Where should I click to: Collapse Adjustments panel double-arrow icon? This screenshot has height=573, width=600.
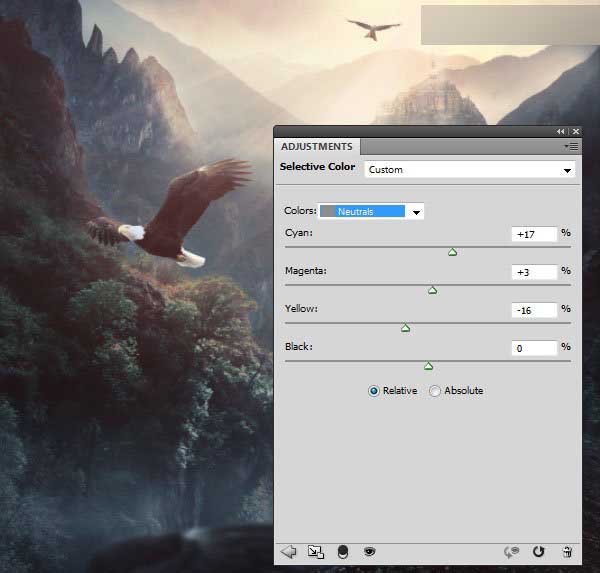pyautogui.click(x=561, y=131)
